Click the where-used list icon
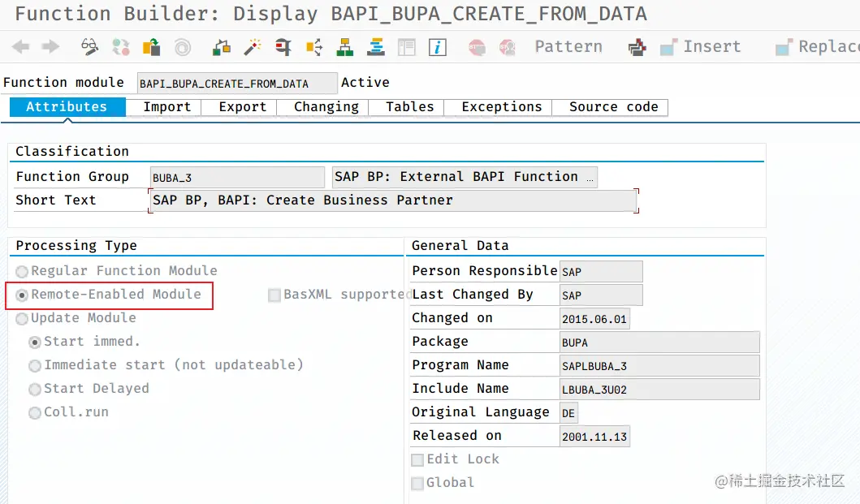Screen dimensions: 860x504 click(283, 46)
